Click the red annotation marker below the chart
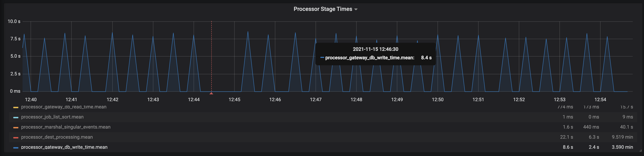644x156 pixels. point(212,93)
